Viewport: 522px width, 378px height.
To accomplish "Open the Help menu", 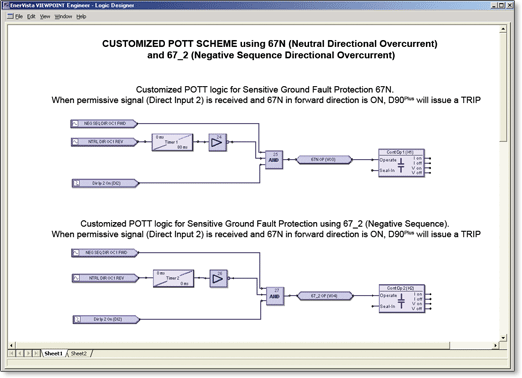I will [81, 16].
